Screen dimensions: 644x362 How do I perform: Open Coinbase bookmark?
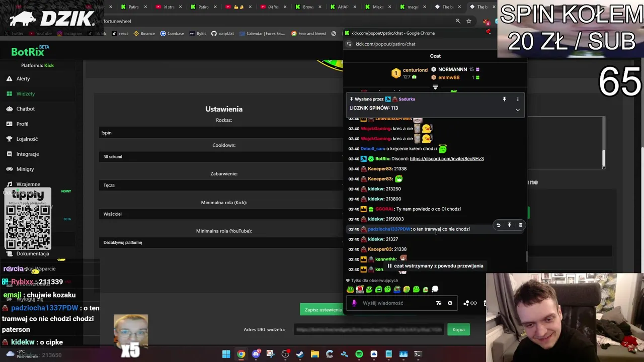(x=172, y=34)
